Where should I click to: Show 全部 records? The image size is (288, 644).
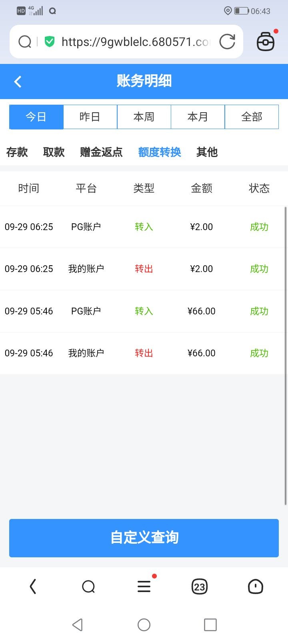pyautogui.click(x=252, y=117)
